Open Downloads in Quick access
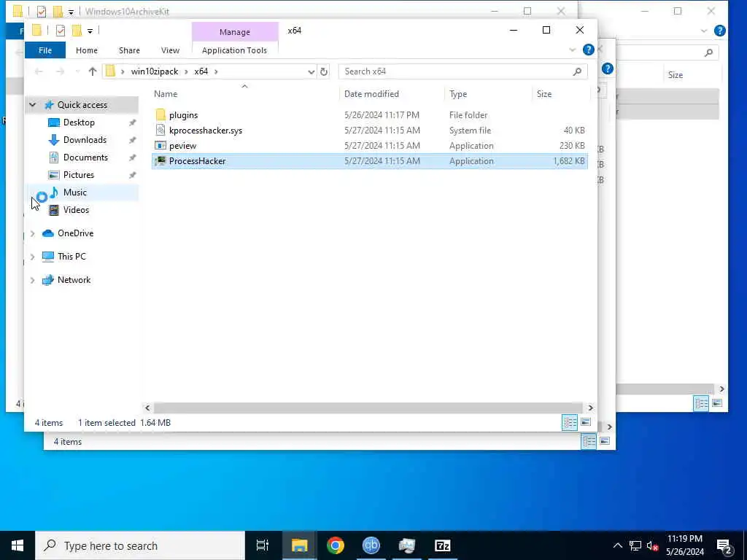 85,140
